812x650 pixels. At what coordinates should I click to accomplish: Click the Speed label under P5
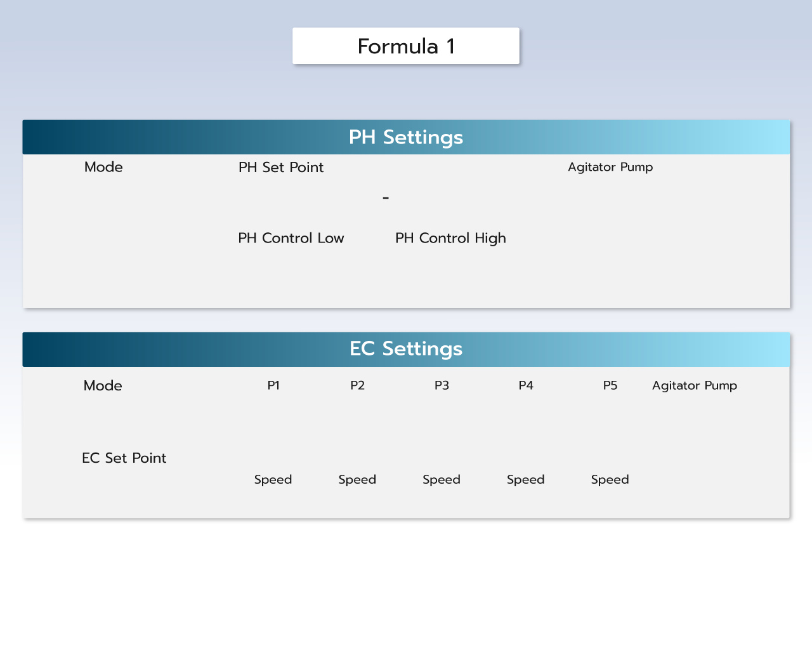[610, 480]
